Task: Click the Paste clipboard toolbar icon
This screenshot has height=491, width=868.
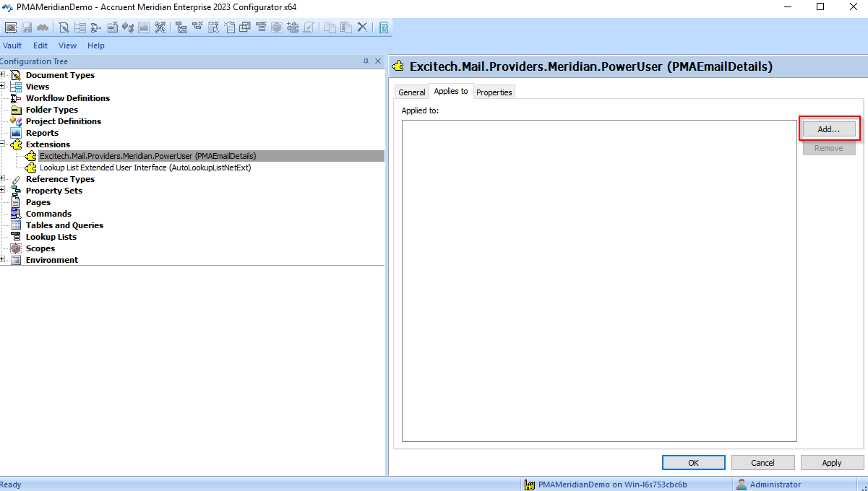Action: pos(346,27)
